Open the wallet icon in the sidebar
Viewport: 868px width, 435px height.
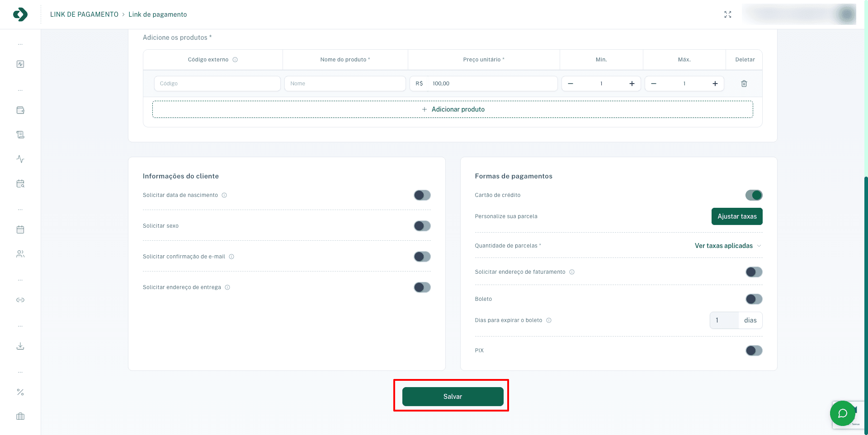(x=20, y=110)
